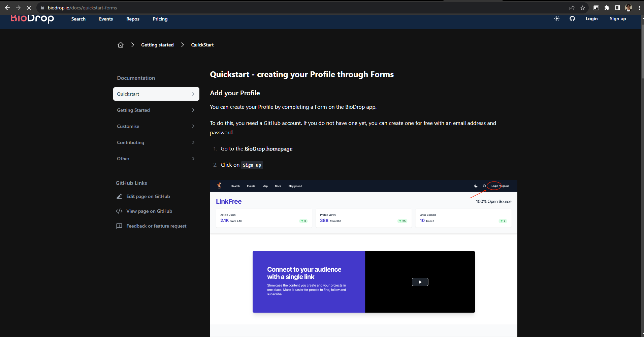Expand the Customise sidebar section
Viewport: 644px width, 337px height.
[x=156, y=126]
